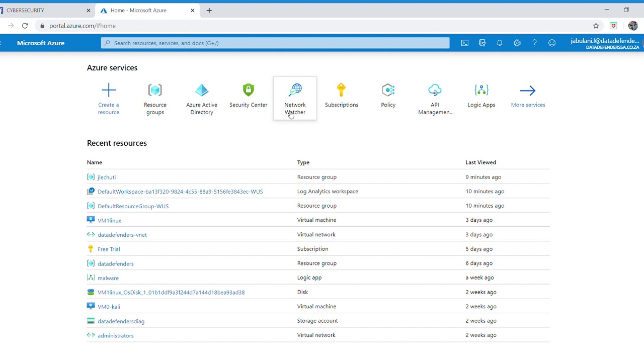This screenshot has width=644, height=362.
Task: Open datadefendersdiag storage account
Action: [121, 321]
